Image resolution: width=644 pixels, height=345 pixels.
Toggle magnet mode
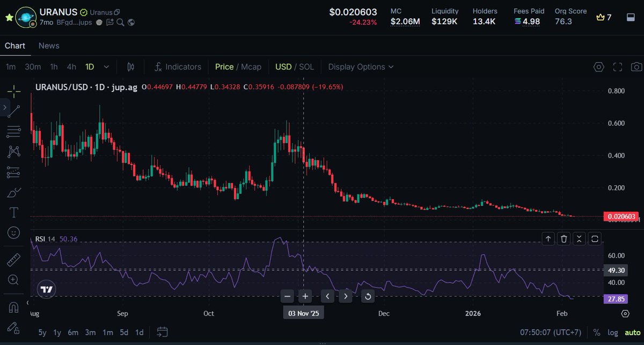point(14,308)
